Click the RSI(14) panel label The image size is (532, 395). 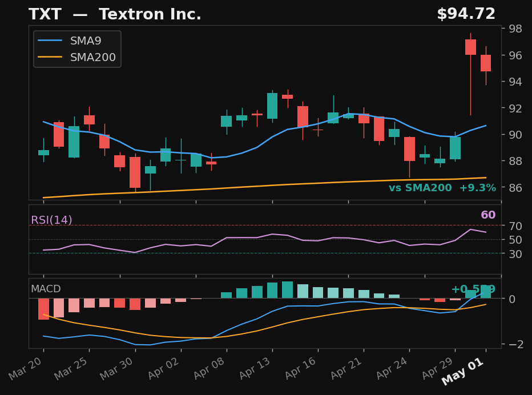pos(51,220)
